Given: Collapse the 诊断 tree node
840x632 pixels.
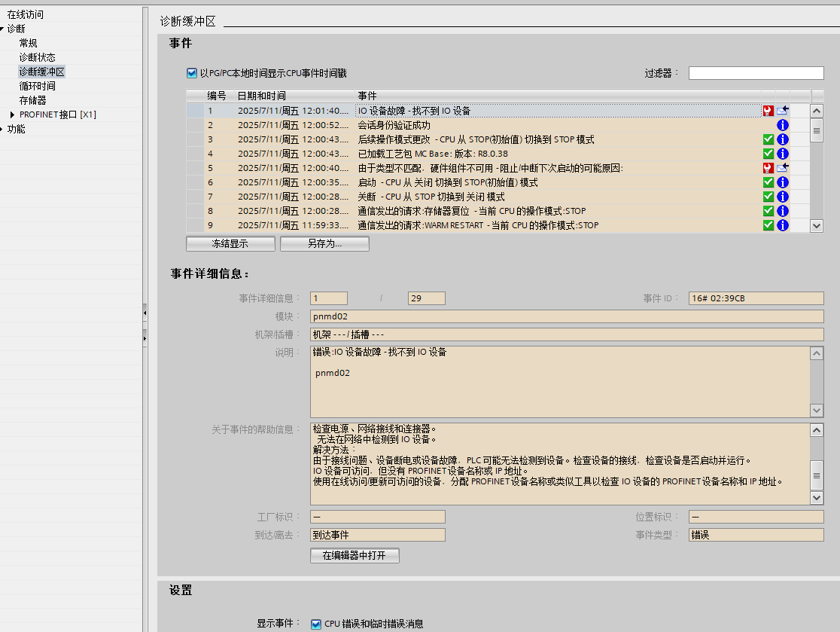Looking at the screenshot, I should [x=3, y=29].
